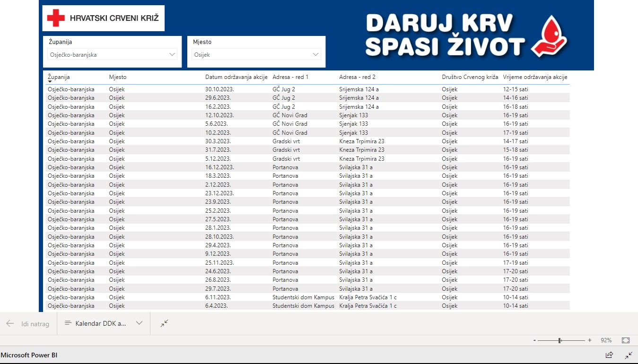Click Kneza Trpimira 23 in 31.7.2023. row
The width and height of the screenshot is (638, 364).
click(x=362, y=150)
